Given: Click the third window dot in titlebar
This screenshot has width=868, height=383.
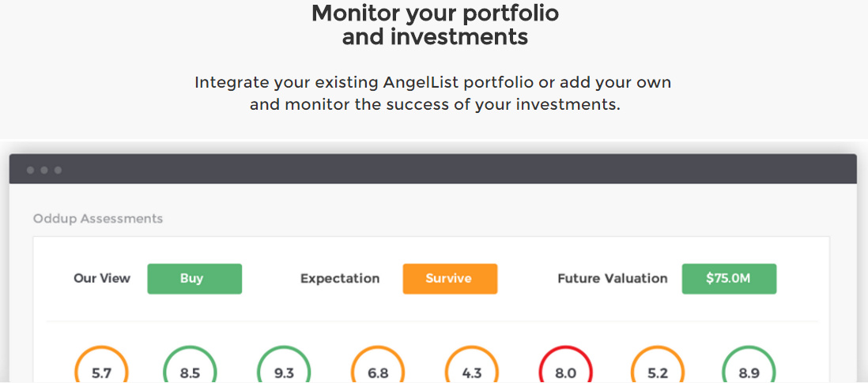Looking at the screenshot, I should point(58,170).
